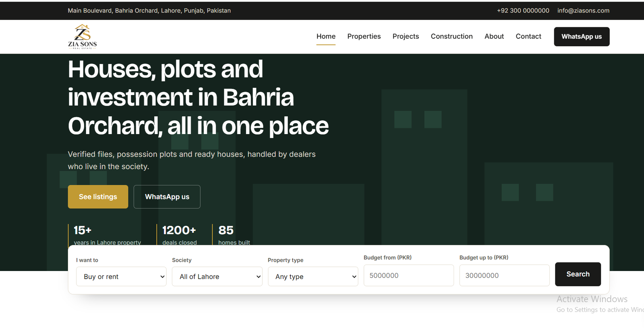Call the phone number +92 300 0000000
Viewport: 644px width, 331px height.
coord(523,10)
